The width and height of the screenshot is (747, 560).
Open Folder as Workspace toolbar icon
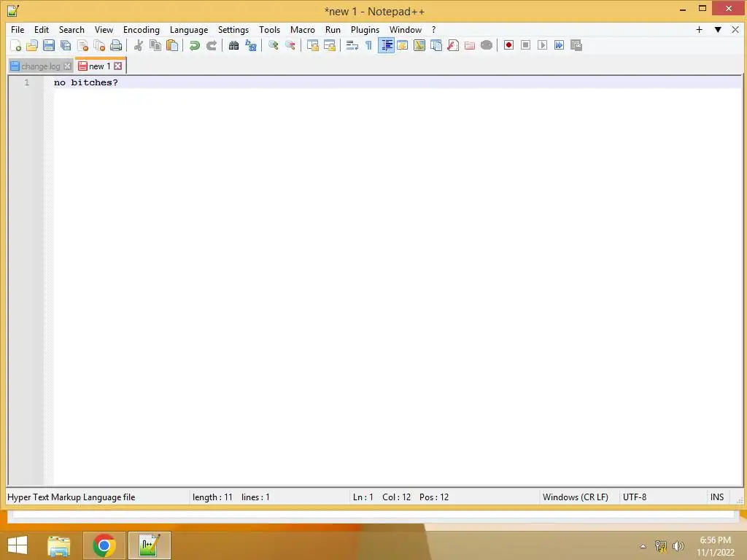pyautogui.click(x=470, y=45)
